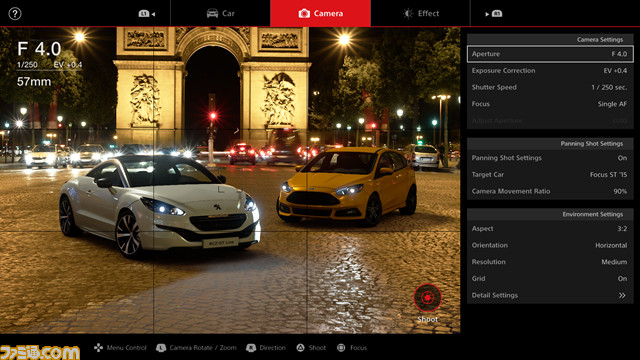Select the Camera tab
The width and height of the screenshot is (640, 360).
[320, 13]
